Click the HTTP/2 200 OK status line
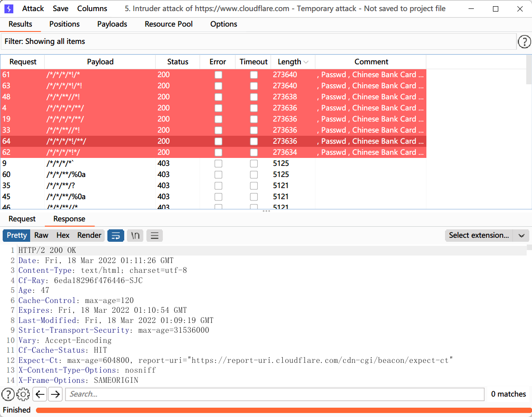The width and height of the screenshot is (532, 417). click(x=47, y=250)
